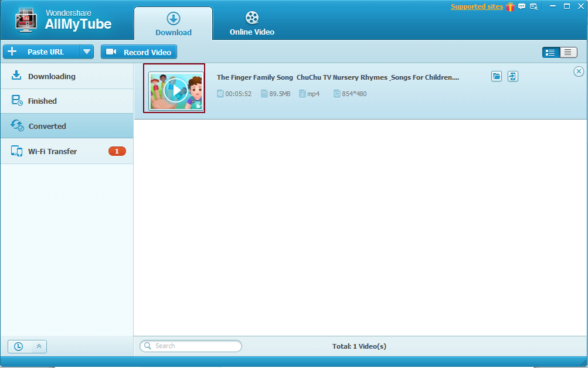Open file location folder icon for video
This screenshot has width=588, height=368.
497,76
